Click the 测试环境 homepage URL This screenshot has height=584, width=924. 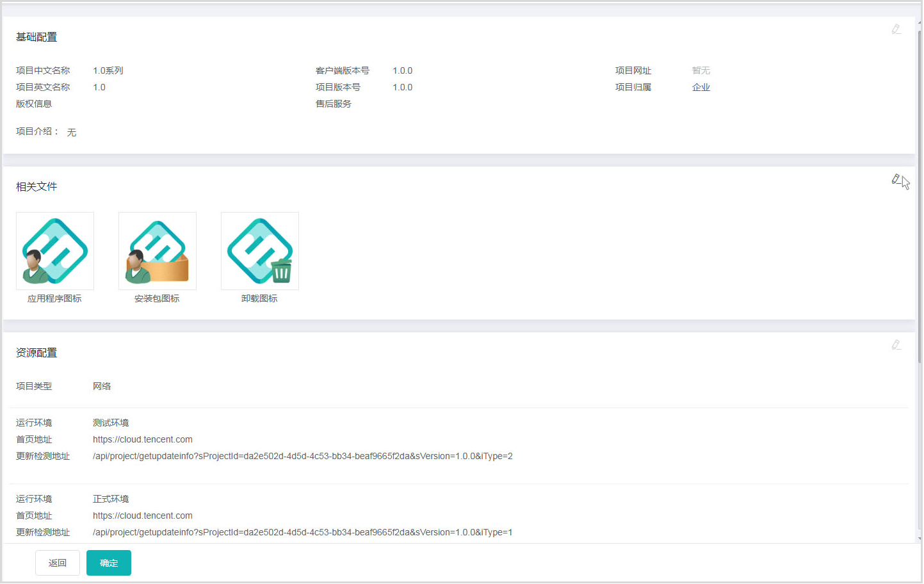click(142, 439)
